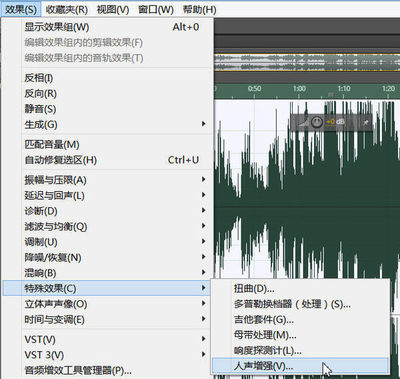The width and height of the screenshot is (400, 379).
Task: Expand the 生成(G) submenu
Action: [107, 125]
